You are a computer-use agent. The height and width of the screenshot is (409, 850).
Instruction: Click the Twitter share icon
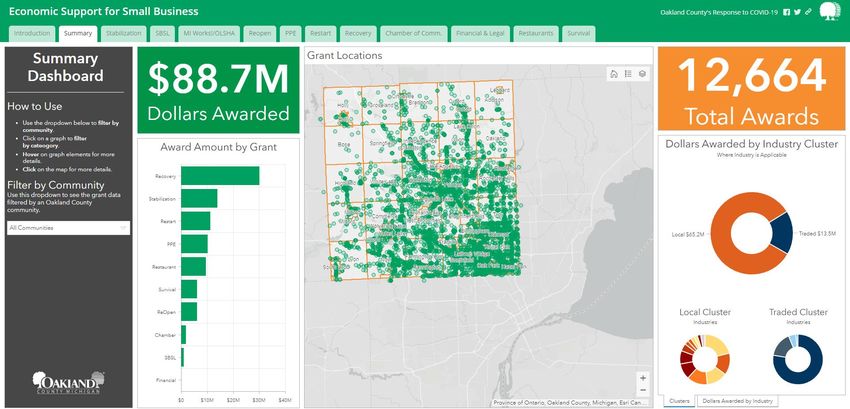[x=797, y=11]
